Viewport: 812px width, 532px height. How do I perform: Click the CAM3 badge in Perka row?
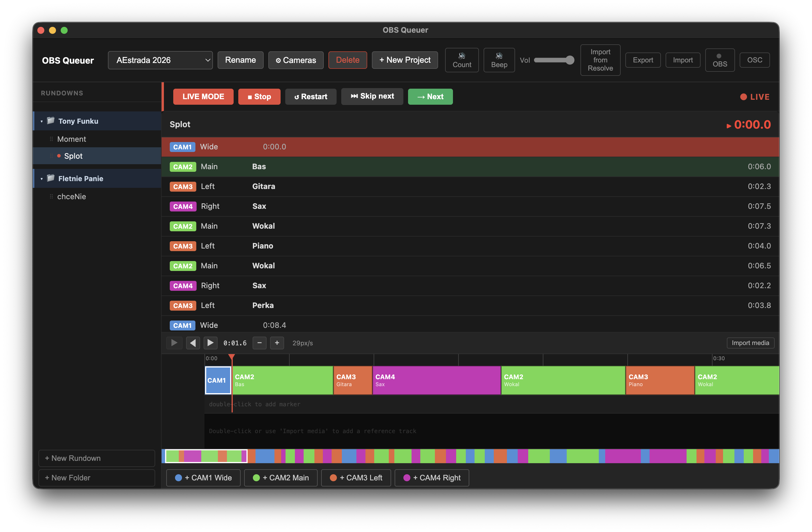click(183, 305)
